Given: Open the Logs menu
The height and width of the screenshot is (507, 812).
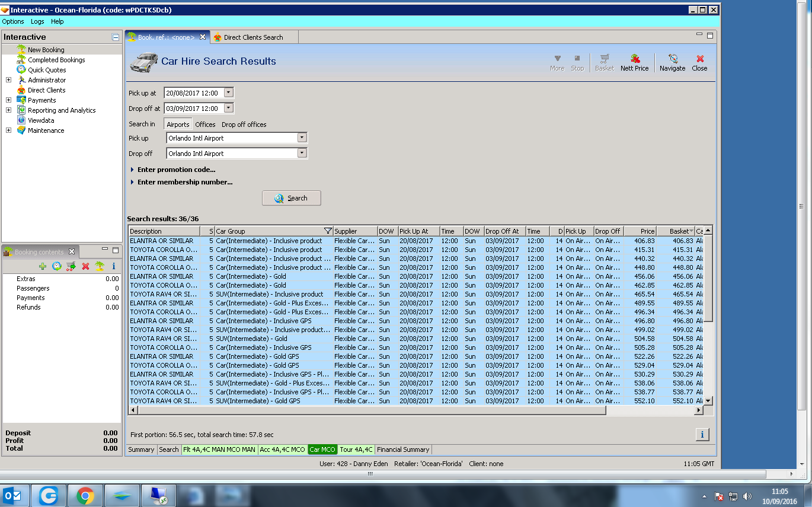Looking at the screenshot, I should pyautogui.click(x=37, y=21).
